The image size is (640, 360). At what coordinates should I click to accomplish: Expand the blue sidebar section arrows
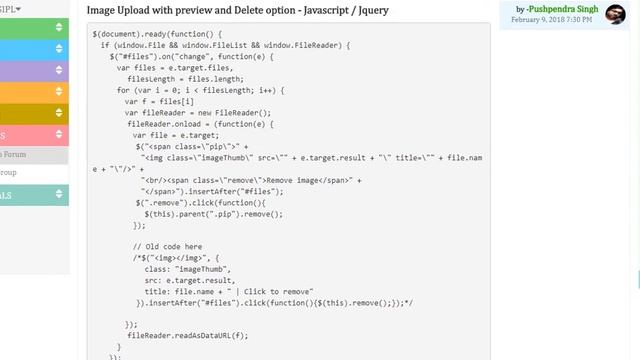pyautogui.click(x=59, y=49)
